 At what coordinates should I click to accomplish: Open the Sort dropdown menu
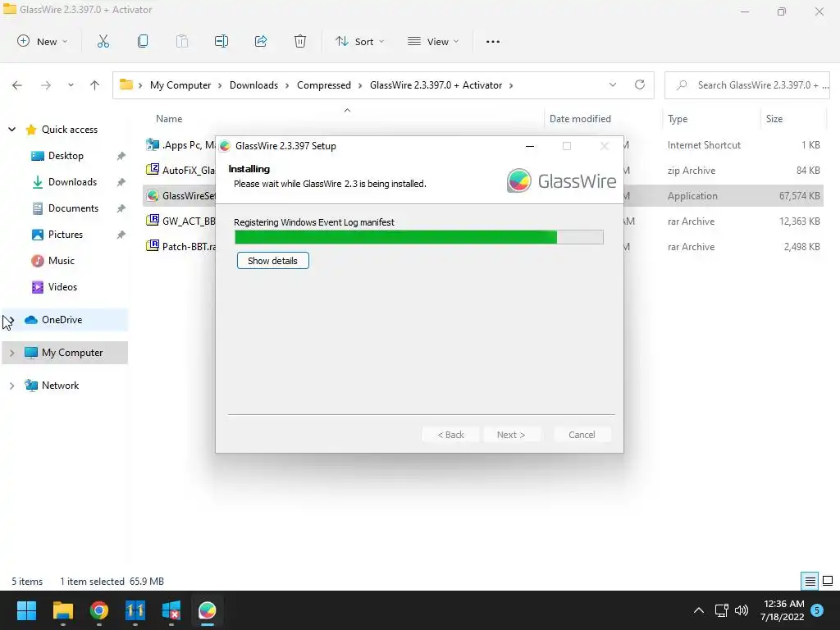[359, 41]
